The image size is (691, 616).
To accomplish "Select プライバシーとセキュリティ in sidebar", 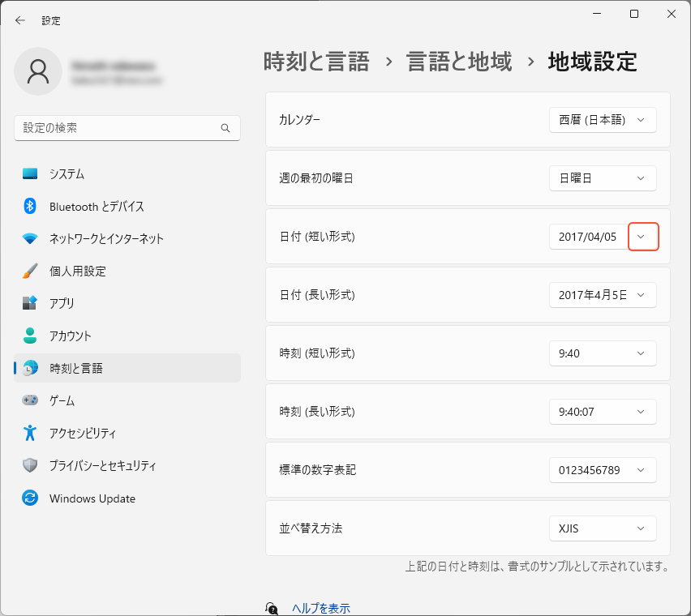I will click(x=102, y=466).
